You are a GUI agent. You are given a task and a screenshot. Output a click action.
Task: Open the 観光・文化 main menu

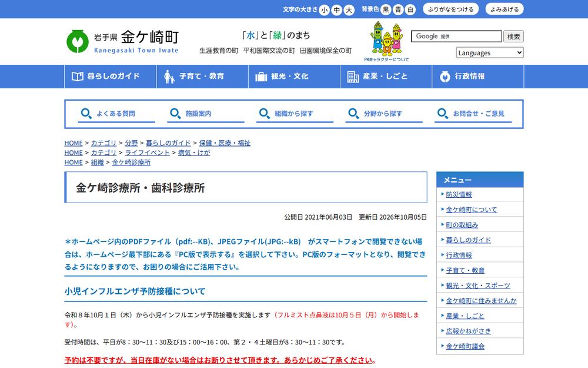click(294, 77)
